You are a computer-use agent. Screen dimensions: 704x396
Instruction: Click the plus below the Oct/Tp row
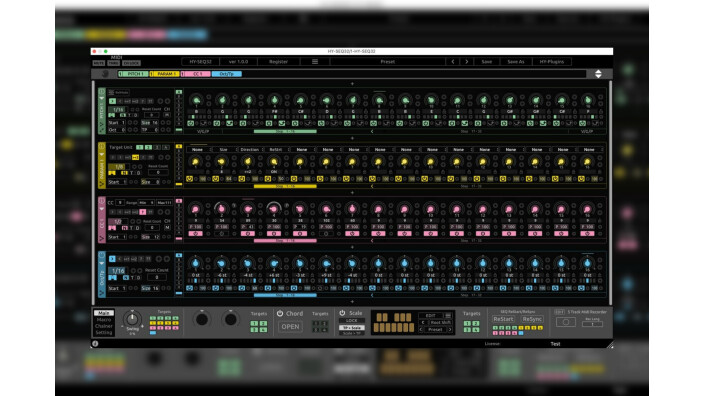352,302
